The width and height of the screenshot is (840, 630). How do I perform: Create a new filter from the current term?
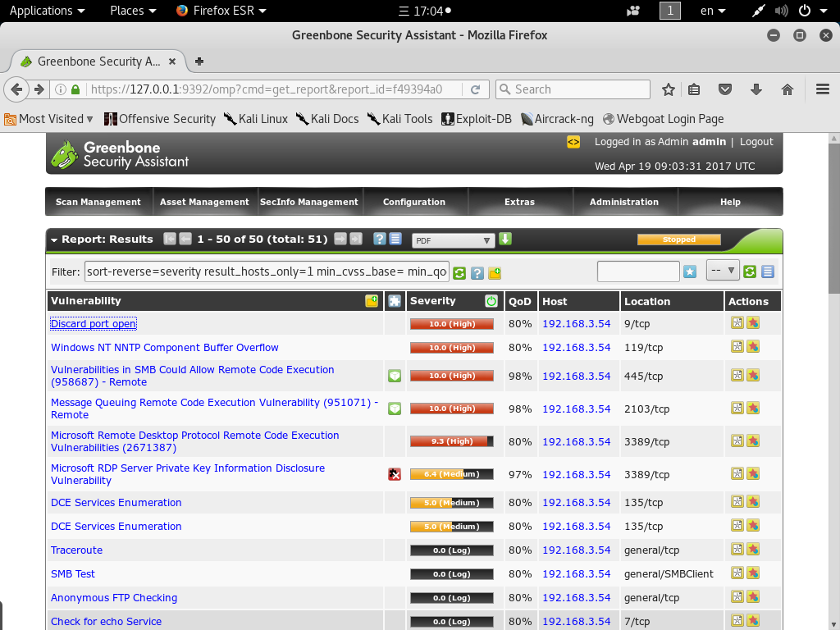coord(495,273)
